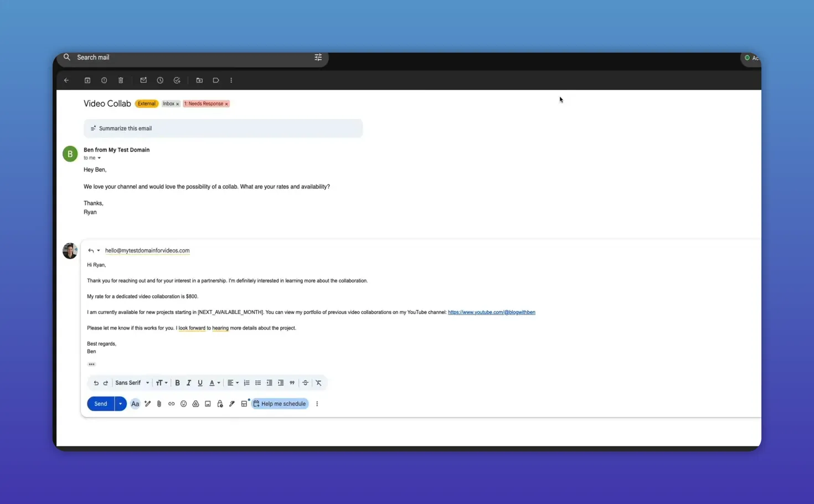Click sender avatar letter B
This screenshot has height=504, width=814.
[x=70, y=154]
